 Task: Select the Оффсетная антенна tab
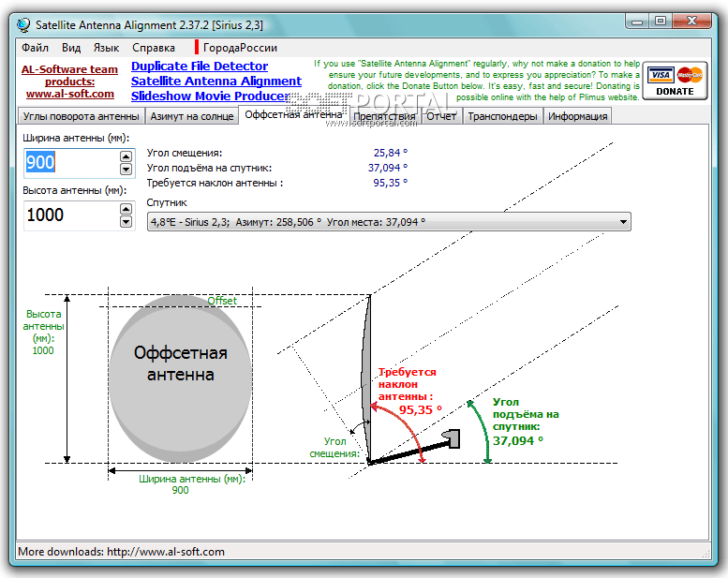click(x=293, y=114)
